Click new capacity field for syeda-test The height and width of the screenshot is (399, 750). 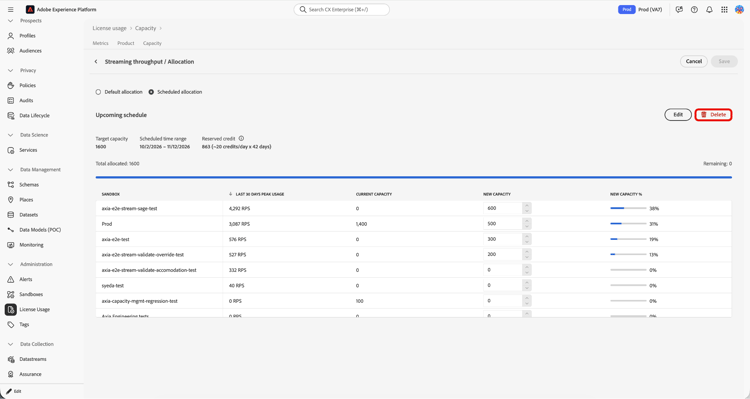pyautogui.click(x=503, y=286)
